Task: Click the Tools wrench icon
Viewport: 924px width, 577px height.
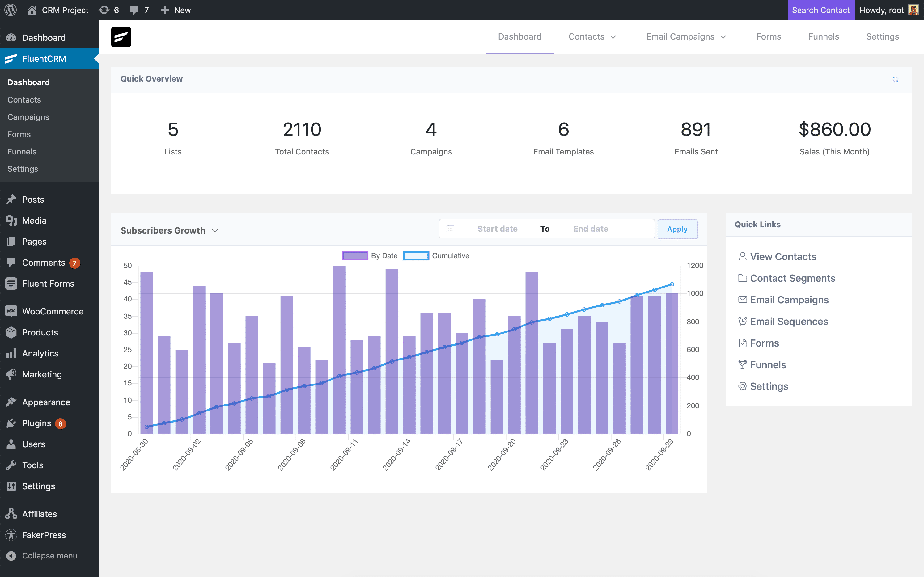Action: pos(11,465)
